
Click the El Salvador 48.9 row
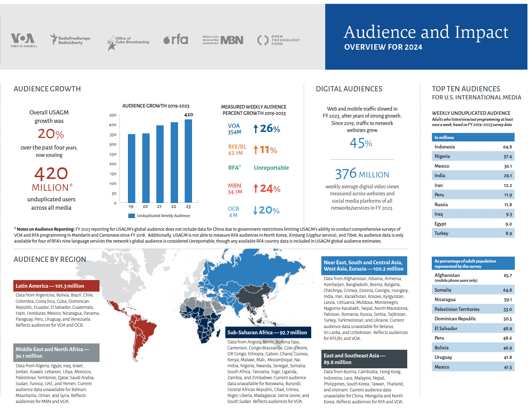473,328
